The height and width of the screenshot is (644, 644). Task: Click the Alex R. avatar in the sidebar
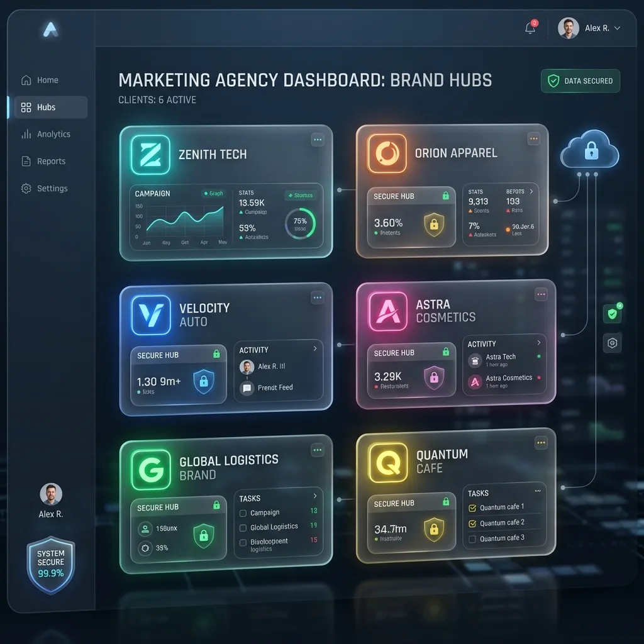[x=50, y=494]
